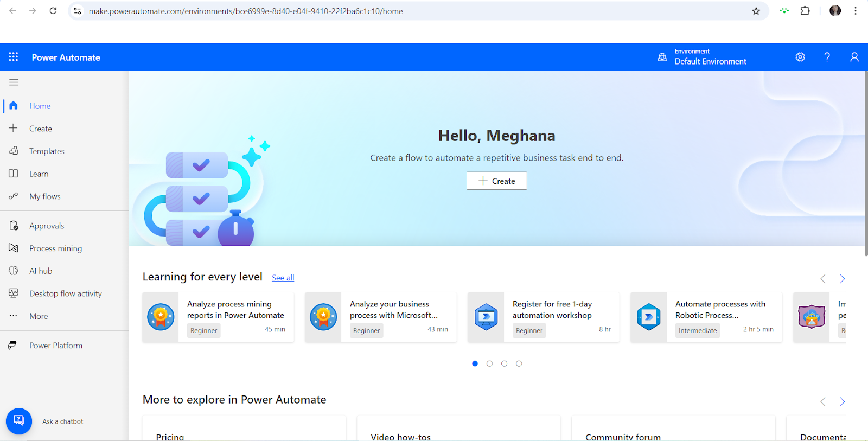Open the app launcher waffle icon
This screenshot has height=441, width=868.
coord(14,57)
